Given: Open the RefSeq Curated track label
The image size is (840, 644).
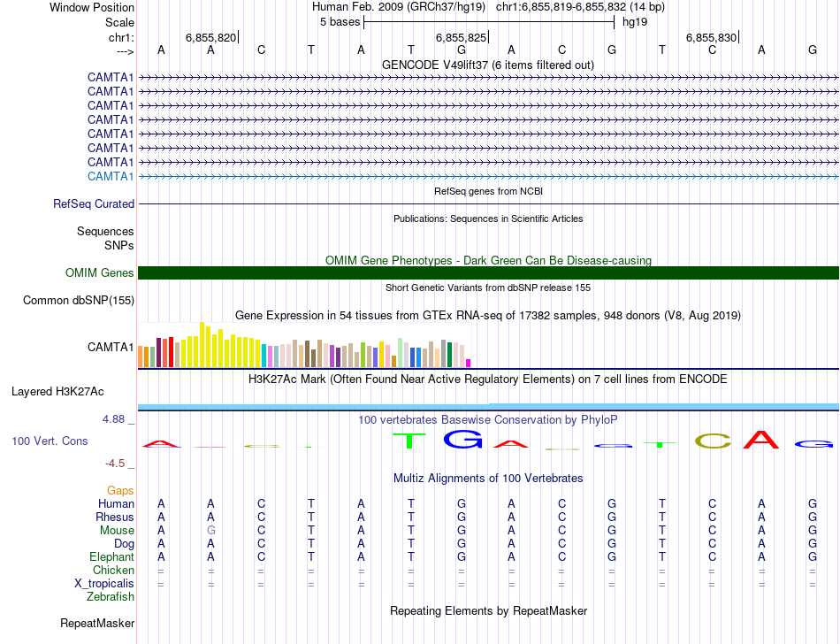Looking at the screenshot, I should click(x=94, y=203).
